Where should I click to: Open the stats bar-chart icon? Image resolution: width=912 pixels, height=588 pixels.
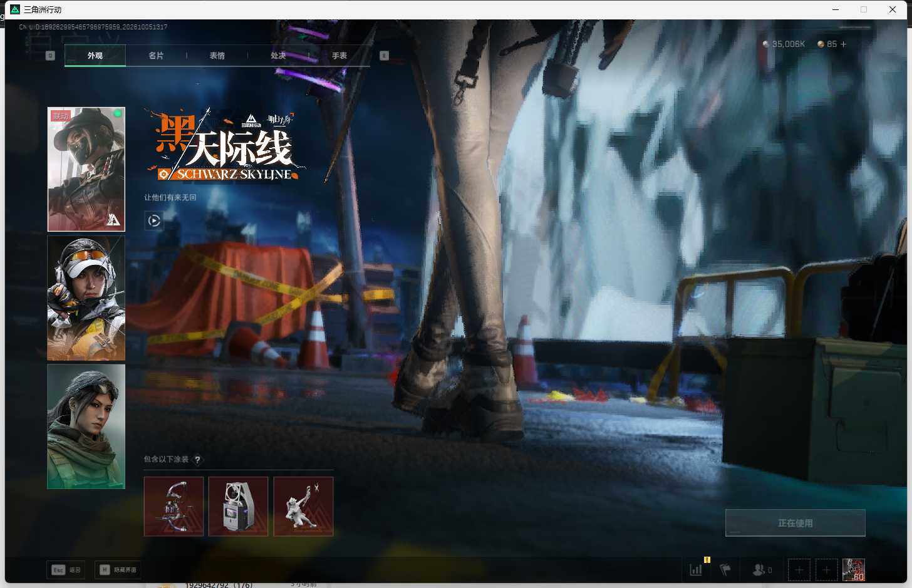(696, 570)
